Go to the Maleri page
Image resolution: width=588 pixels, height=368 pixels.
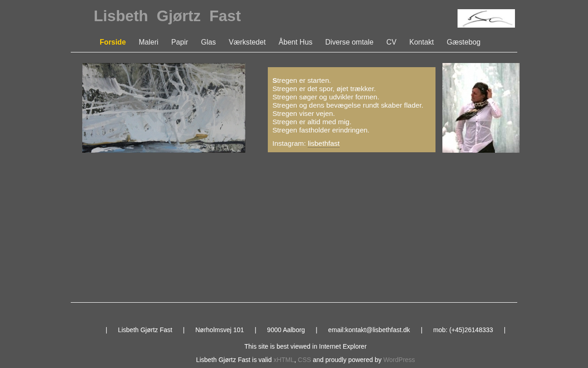click(x=148, y=42)
